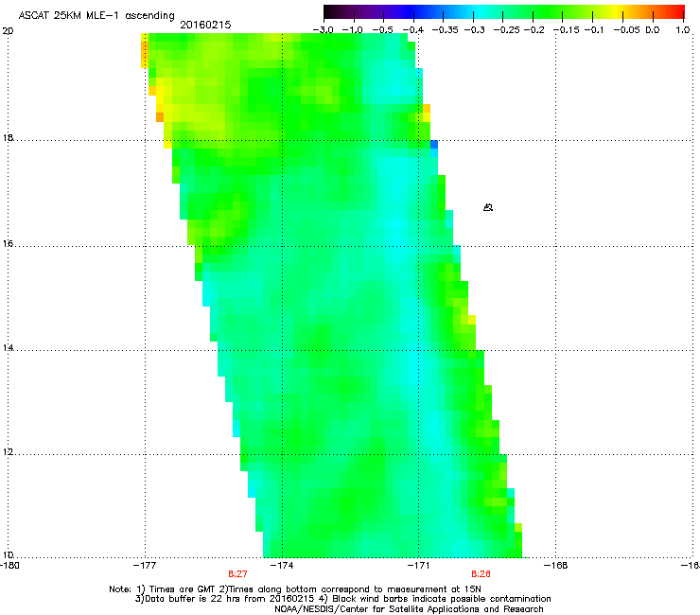Click the note line starting 'Note: 1) Times are GMT'
This screenshot has width=700, height=615.
point(294,589)
